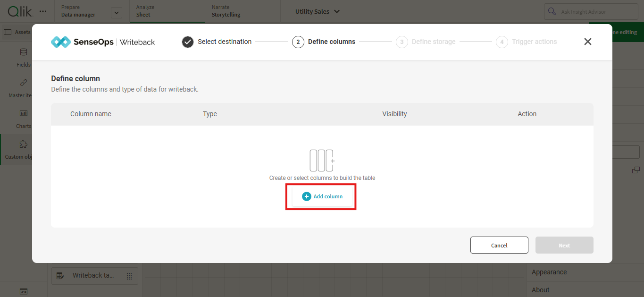Click the Column name header

point(91,114)
